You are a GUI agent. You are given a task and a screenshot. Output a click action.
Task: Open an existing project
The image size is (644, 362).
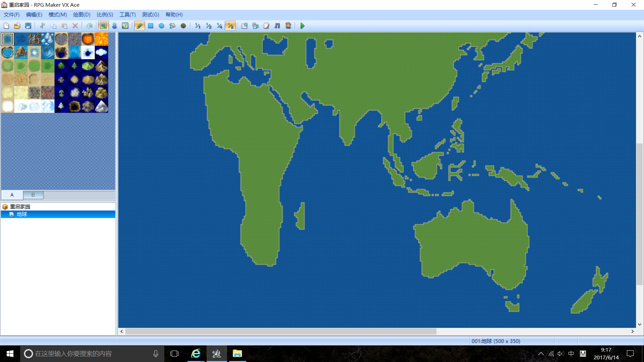(x=17, y=26)
